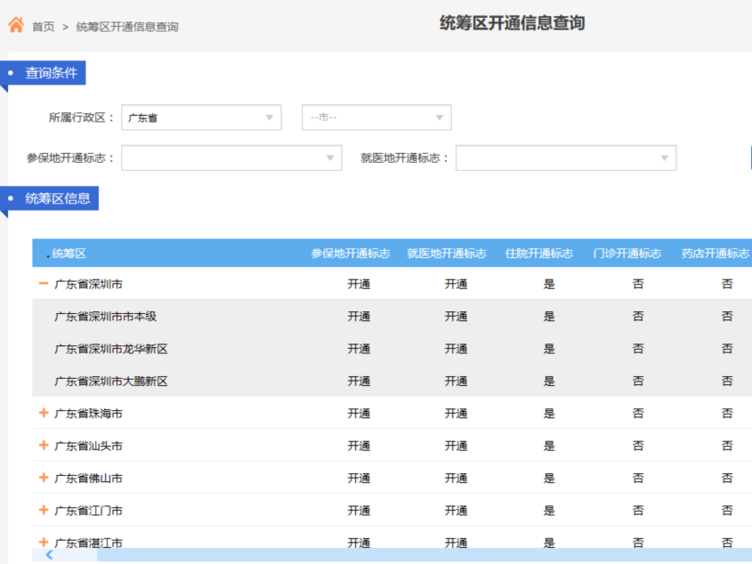Expand the 广东省湛江市 row
The height and width of the screenshot is (564, 752).
[43, 542]
